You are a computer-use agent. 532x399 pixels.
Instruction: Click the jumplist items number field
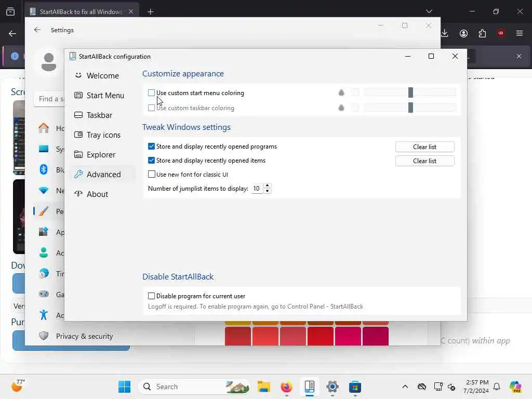257,188
